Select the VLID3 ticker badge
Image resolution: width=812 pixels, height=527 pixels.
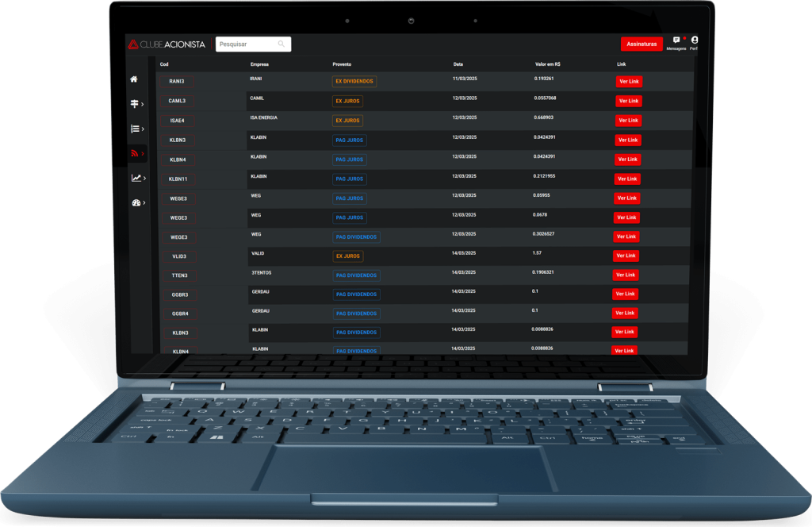pos(179,256)
